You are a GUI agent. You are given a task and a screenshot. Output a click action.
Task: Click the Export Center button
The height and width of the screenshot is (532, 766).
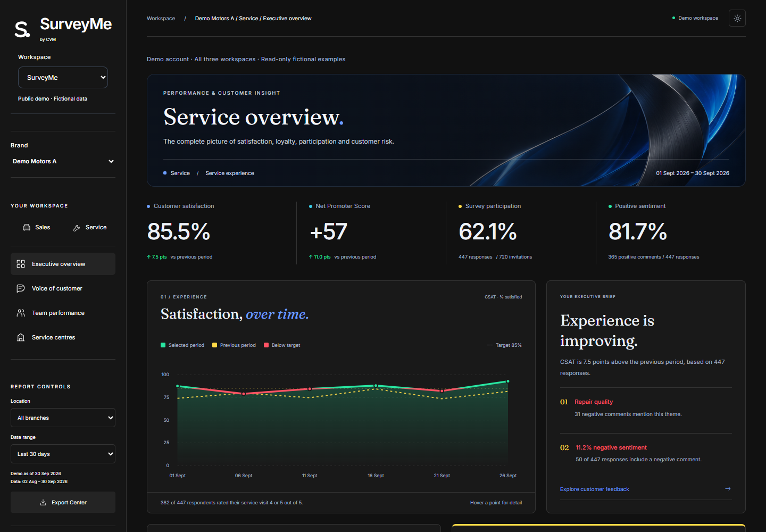(63, 502)
